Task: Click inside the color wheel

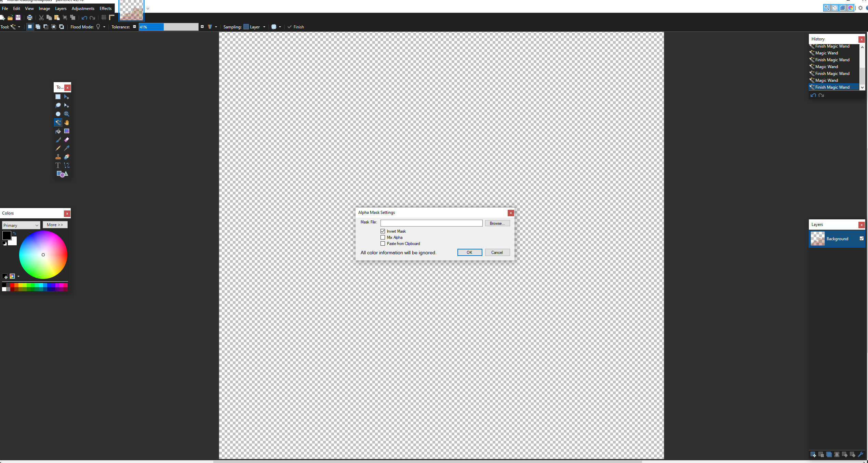Action: click(x=43, y=255)
